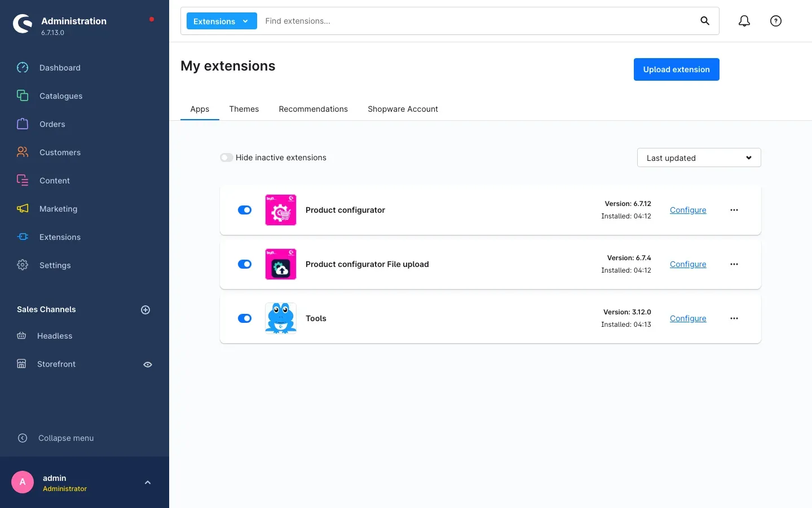Click the Version: 6.7.4 text

629,258
